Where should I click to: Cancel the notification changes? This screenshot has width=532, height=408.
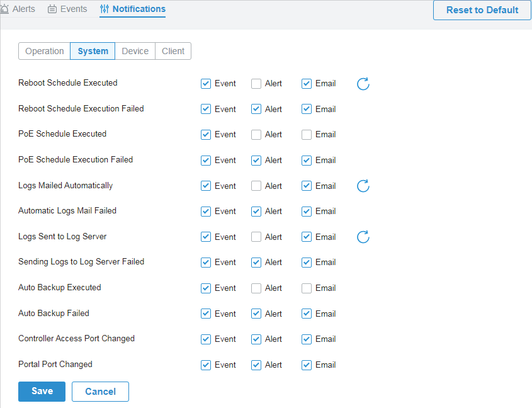tap(101, 392)
